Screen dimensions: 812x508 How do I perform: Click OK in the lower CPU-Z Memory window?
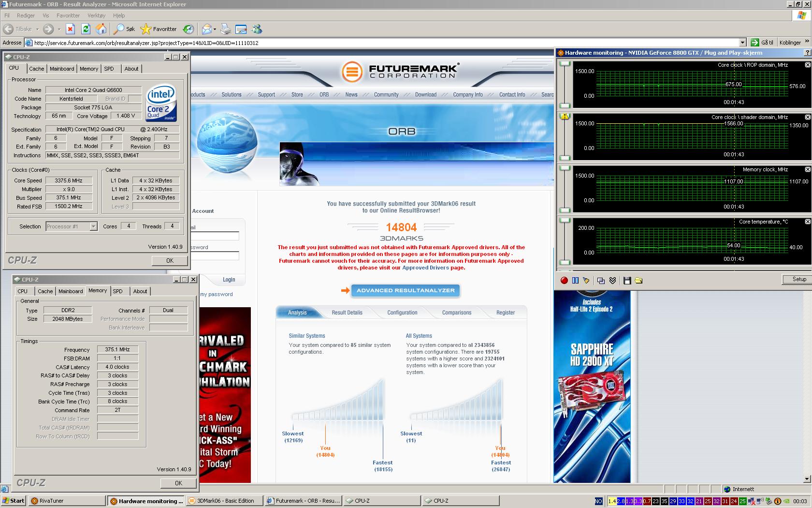(x=178, y=483)
